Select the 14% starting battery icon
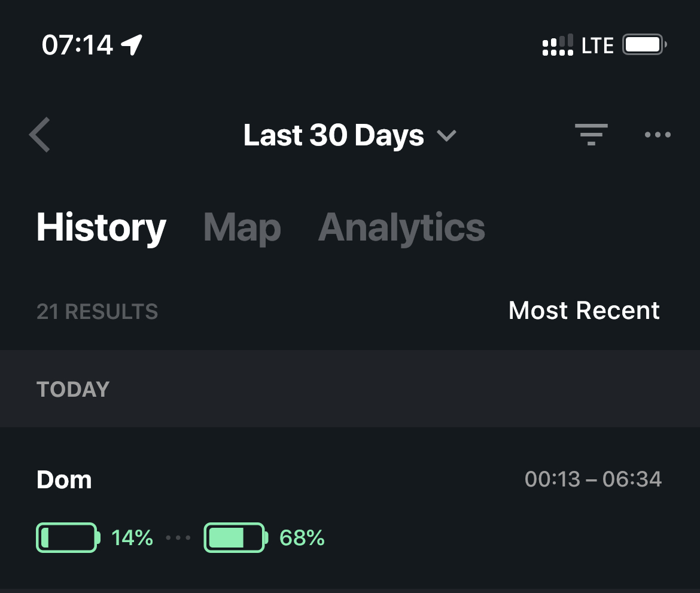Viewport: 700px width, 593px height. [x=68, y=537]
